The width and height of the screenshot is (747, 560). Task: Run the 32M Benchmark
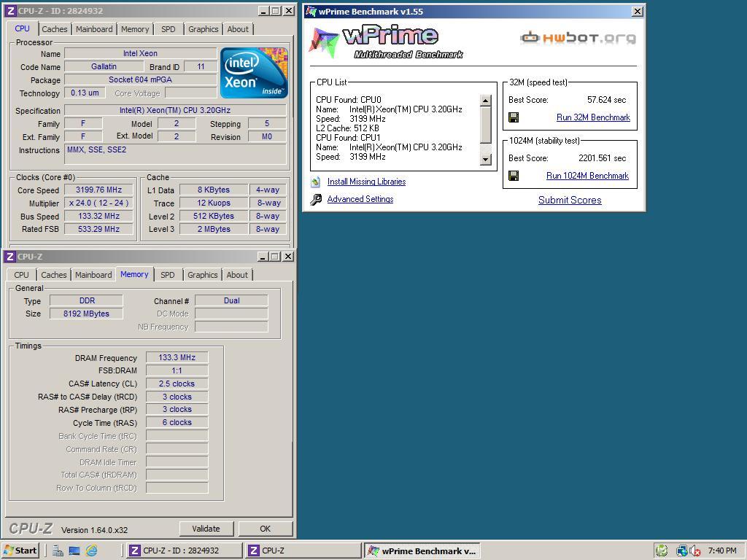[x=593, y=117]
